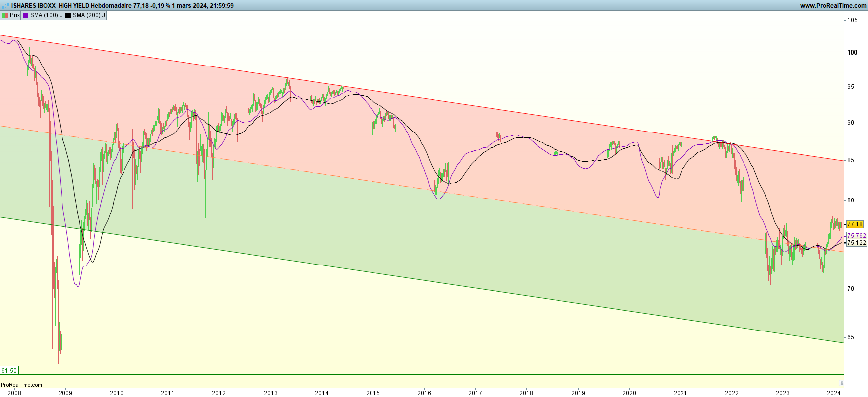The width and height of the screenshot is (868, 397).
Task: Click the black SMA (200) color swatch
Action: [x=68, y=15]
